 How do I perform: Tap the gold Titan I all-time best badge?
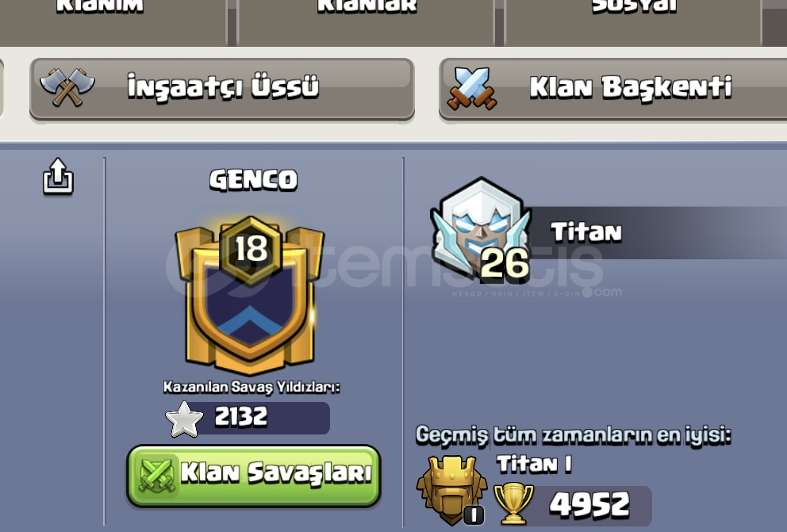click(451, 490)
